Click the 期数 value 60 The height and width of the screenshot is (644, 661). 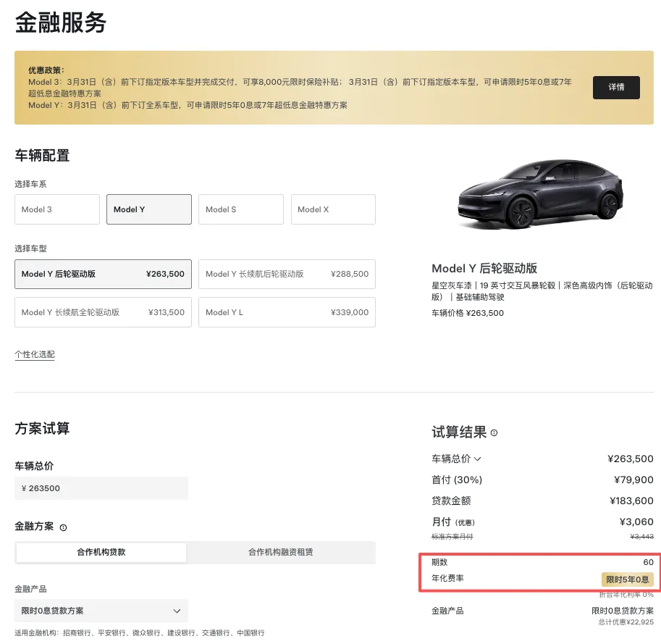(x=649, y=562)
